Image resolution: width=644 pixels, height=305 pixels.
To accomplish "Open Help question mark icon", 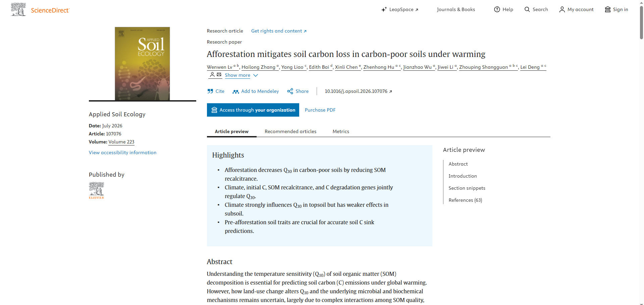I will point(497,9).
